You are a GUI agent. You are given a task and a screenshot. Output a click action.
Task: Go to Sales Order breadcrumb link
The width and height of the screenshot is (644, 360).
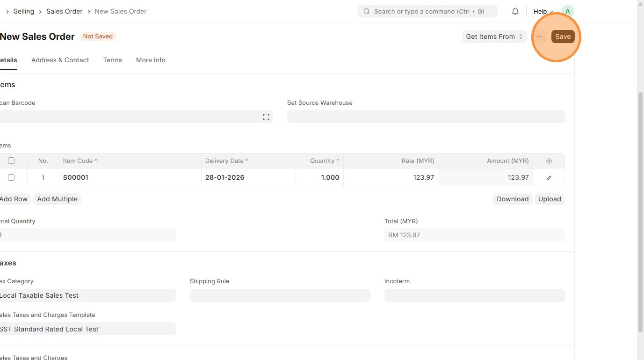[64, 11]
